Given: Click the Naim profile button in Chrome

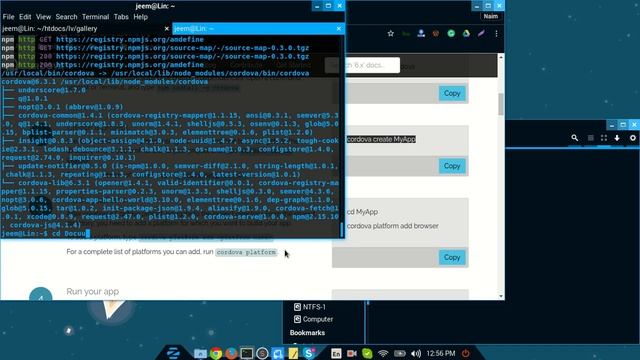Looking at the screenshot, I should pyautogui.click(x=491, y=16).
